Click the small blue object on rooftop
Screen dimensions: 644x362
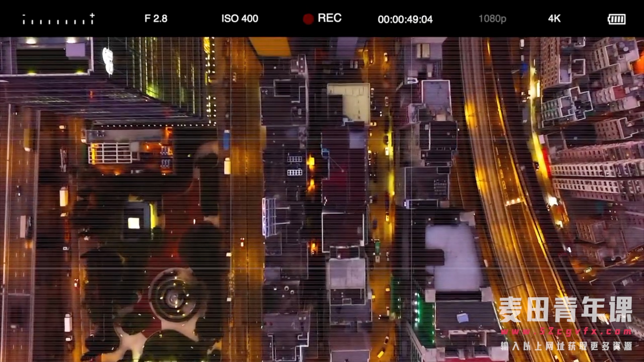(463, 317)
